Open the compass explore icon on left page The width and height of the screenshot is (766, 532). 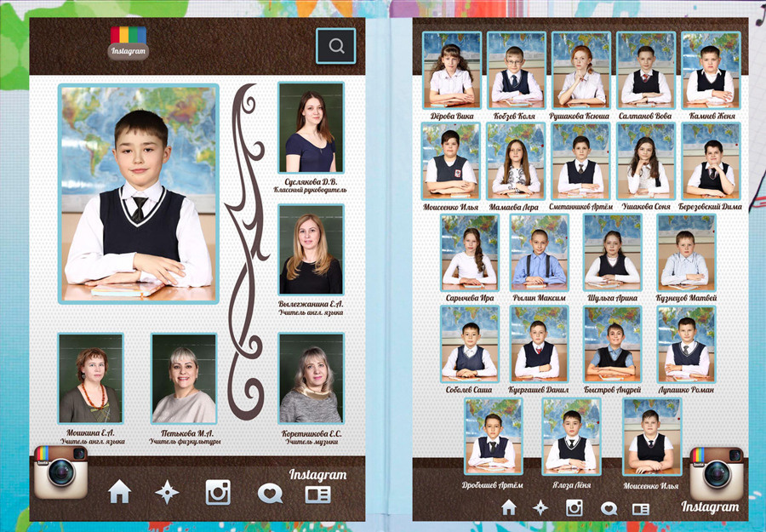(167, 492)
